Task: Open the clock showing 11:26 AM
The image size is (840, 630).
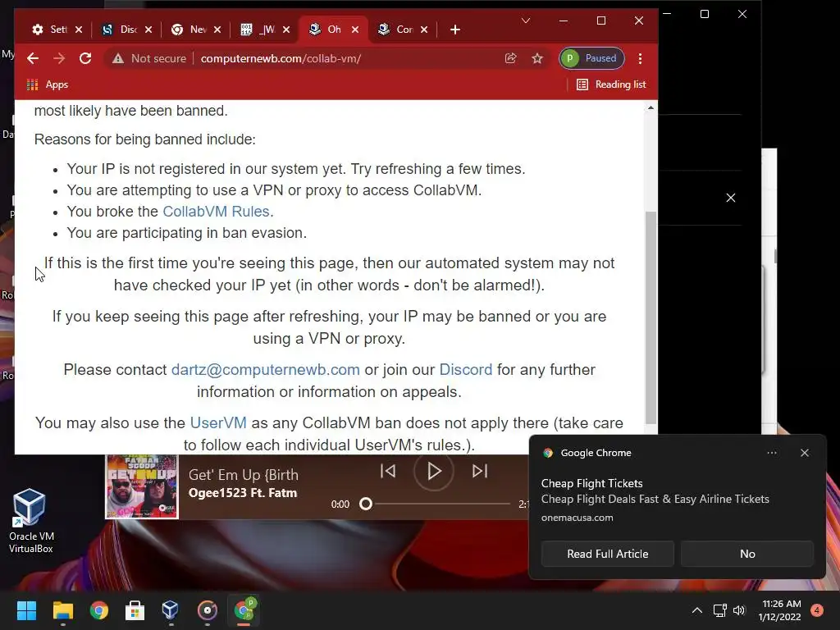Action: (779, 610)
